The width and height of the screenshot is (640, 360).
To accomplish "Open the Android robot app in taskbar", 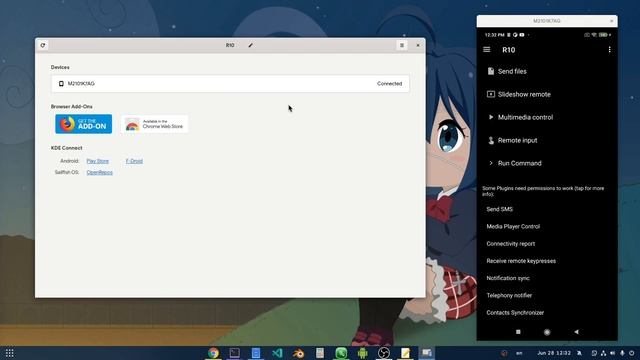I will pyautogui.click(x=362, y=353).
